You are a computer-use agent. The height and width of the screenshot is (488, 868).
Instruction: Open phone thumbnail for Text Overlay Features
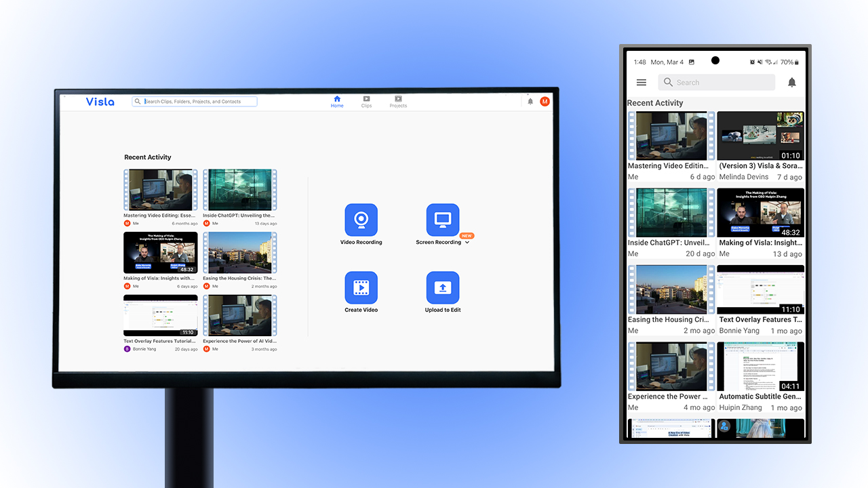[761, 289]
